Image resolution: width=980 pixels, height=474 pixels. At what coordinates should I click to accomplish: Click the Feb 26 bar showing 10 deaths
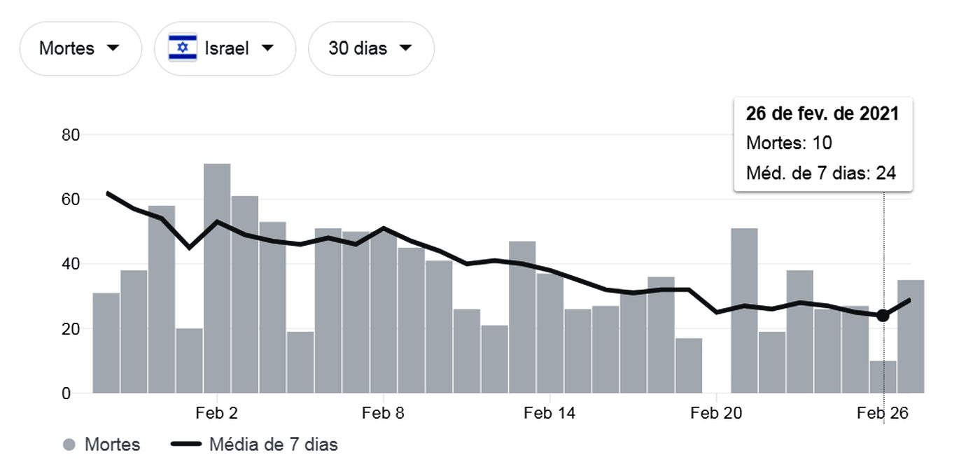click(x=883, y=378)
